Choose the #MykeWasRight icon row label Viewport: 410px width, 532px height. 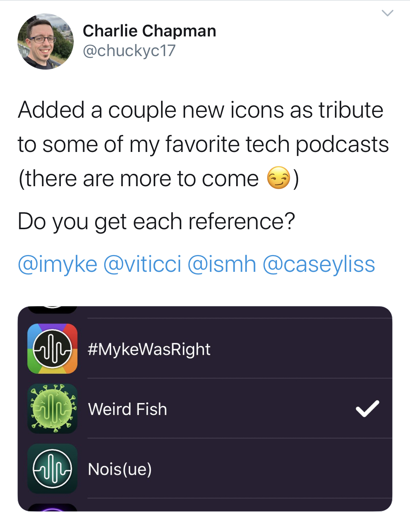pyautogui.click(x=149, y=349)
